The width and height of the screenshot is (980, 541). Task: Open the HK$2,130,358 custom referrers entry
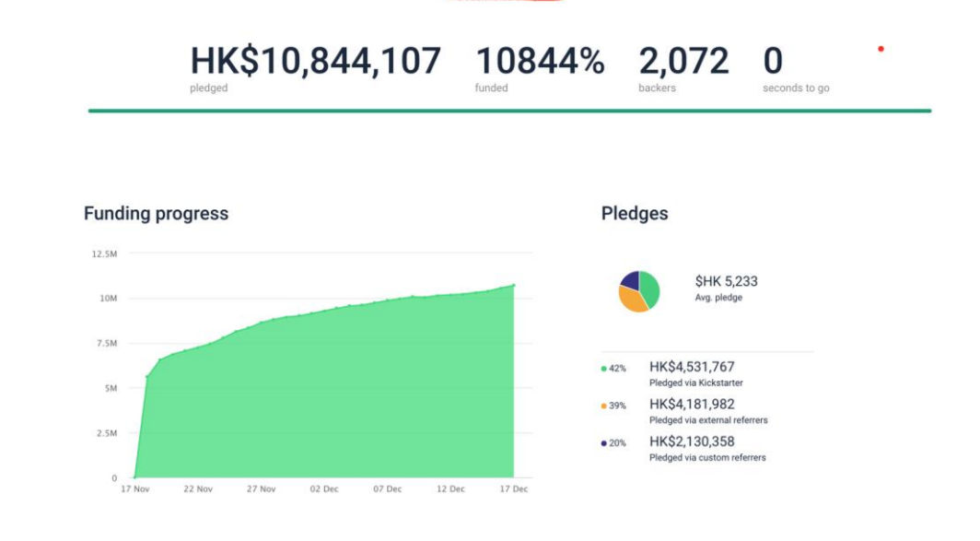pyautogui.click(x=692, y=442)
